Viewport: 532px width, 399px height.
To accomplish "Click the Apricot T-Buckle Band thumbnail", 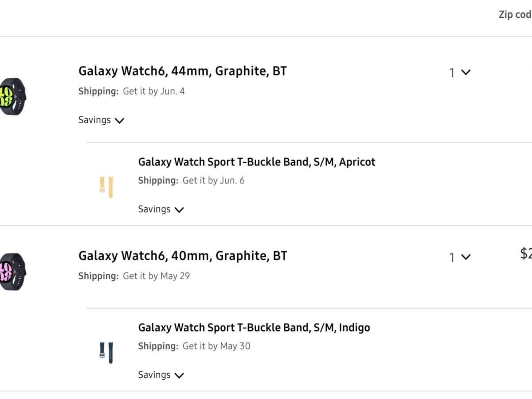I will (x=106, y=187).
